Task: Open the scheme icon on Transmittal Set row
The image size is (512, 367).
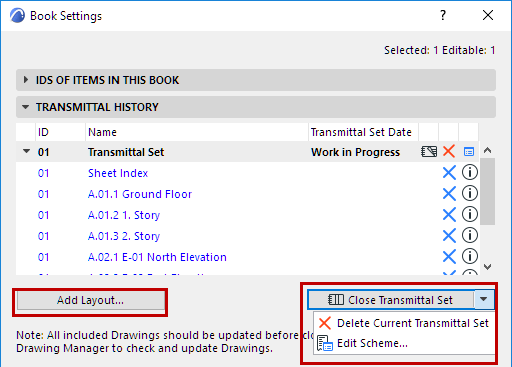Action: point(469,152)
